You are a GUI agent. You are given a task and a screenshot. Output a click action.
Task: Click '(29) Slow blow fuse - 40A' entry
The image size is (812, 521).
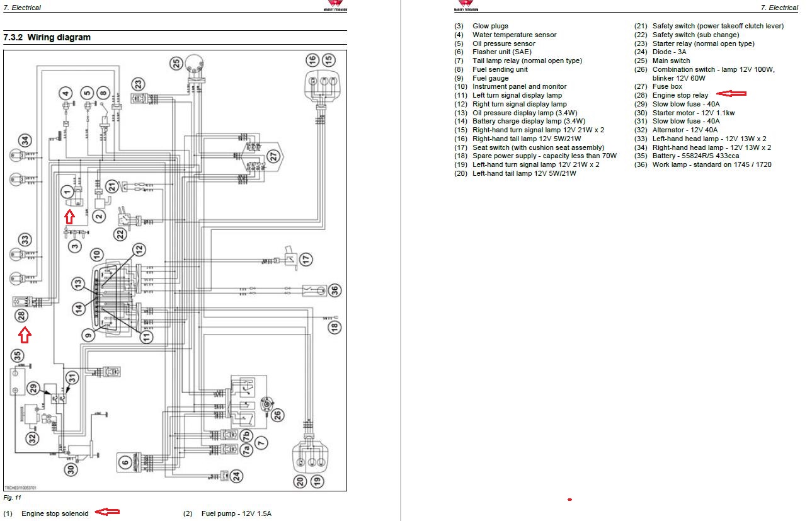point(677,104)
